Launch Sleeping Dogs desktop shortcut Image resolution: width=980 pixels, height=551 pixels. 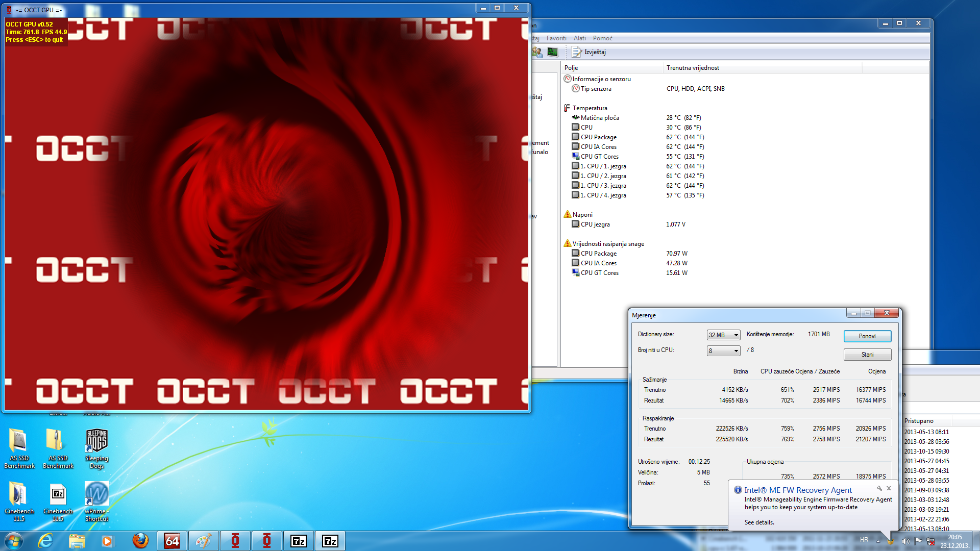[x=96, y=448]
